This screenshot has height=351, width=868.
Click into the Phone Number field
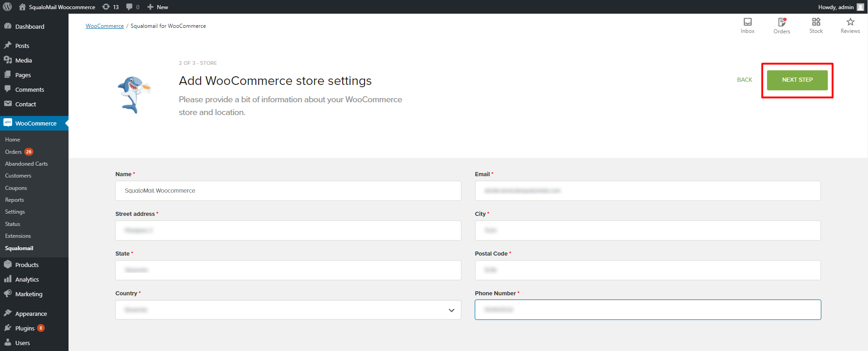[x=647, y=310]
